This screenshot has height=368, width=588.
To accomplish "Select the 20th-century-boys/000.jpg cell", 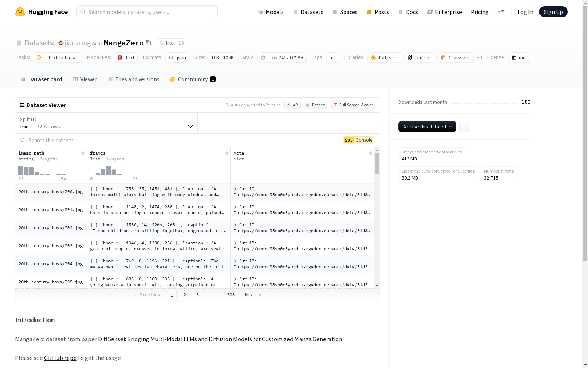I will click(51, 192).
